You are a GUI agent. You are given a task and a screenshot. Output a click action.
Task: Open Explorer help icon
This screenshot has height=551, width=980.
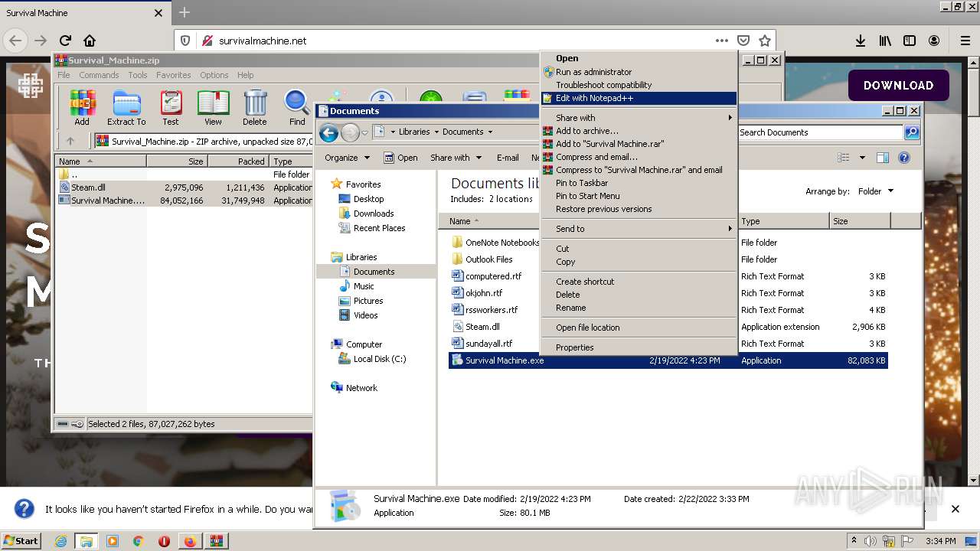click(904, 158)
